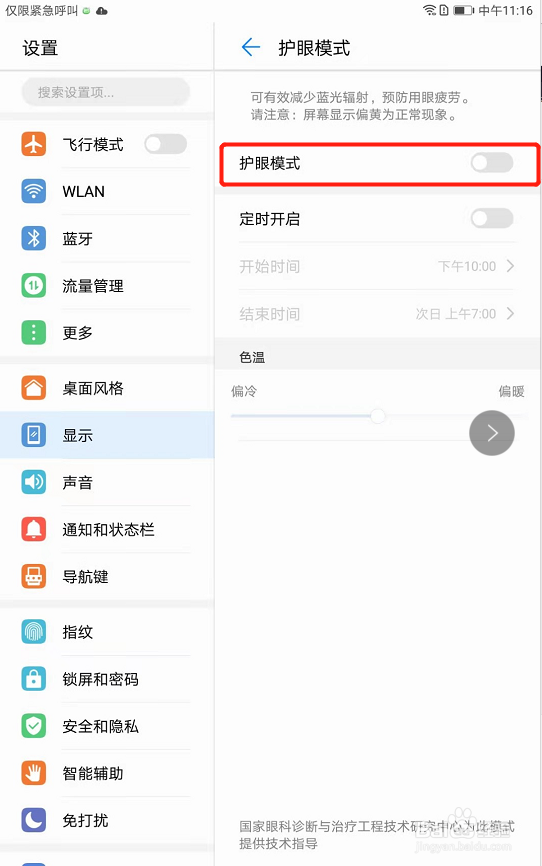Open the 通知和状态栏 settings entry
The width and height of the screenshot is (542, 866).
click(x=107, y=530)
